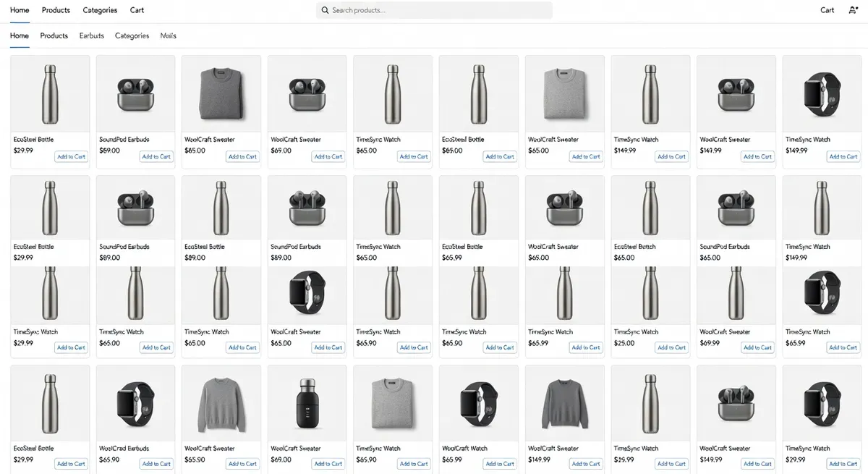Open dark long-sleeve sweater image priced $149.99
The height and width of the screenshot is (474, 868).
(565, 403)
